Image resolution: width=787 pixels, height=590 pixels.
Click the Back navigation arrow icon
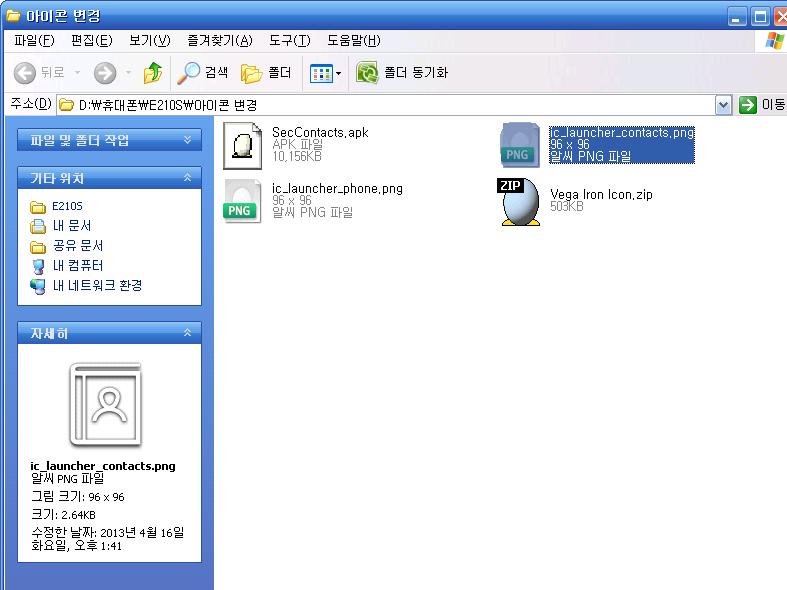click(26, 73)
